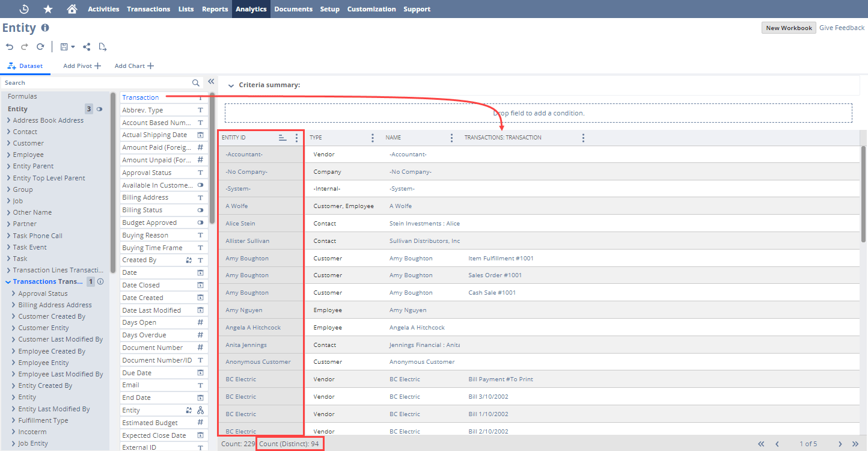Open Transactions: Transaction column options menu

[583, 138]
